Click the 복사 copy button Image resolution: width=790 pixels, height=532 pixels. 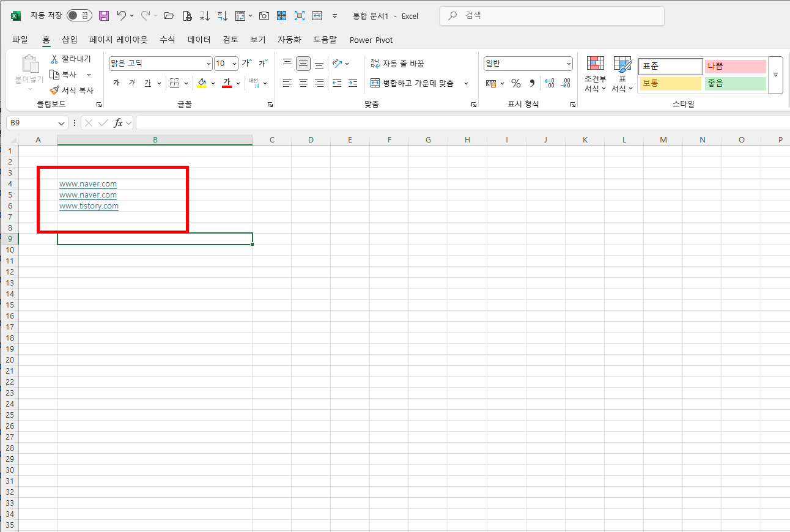click(64, 75)
